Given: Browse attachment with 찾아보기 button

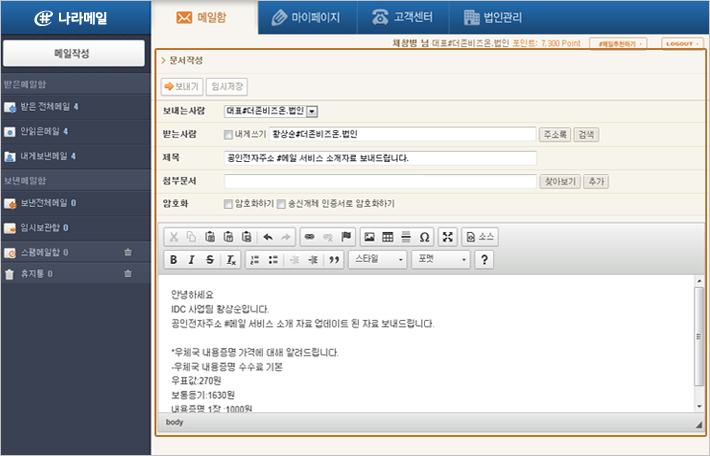Looking at the screenshot, I should coord(560,182).
